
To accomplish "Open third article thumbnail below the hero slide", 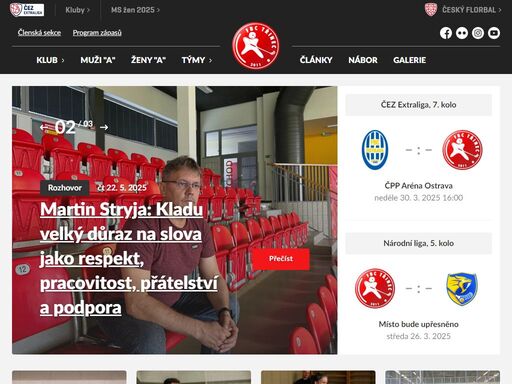I will pos(318,377).
